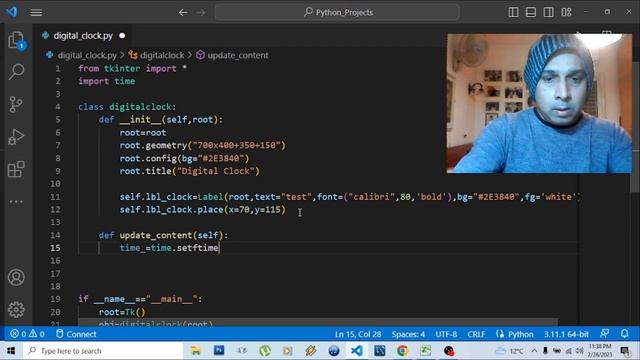Click digitalclock class in the breadcrumb

[162, 55]
